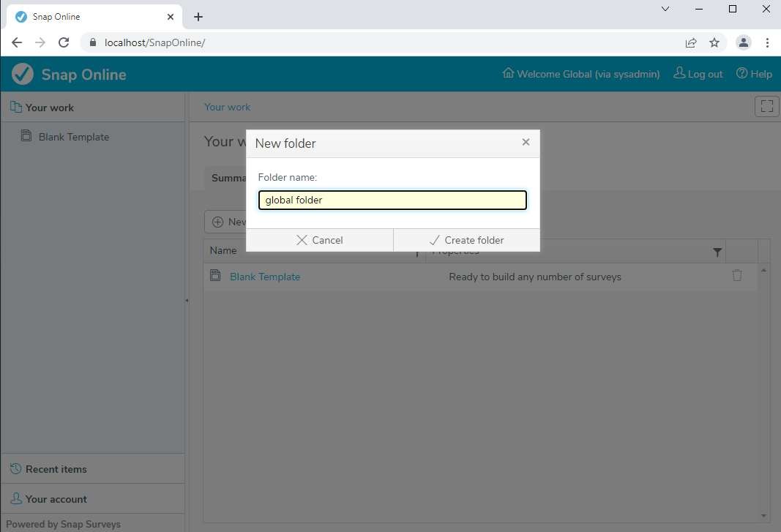The height and width of the screenshot is (532, 781).
Task: Close New folder dialog with X
Action: click(x=526, y=143)
